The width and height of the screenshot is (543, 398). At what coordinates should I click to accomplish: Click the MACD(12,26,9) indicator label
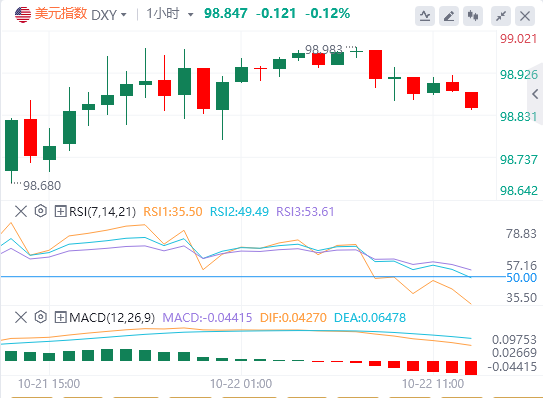click(x=112, y=317)
